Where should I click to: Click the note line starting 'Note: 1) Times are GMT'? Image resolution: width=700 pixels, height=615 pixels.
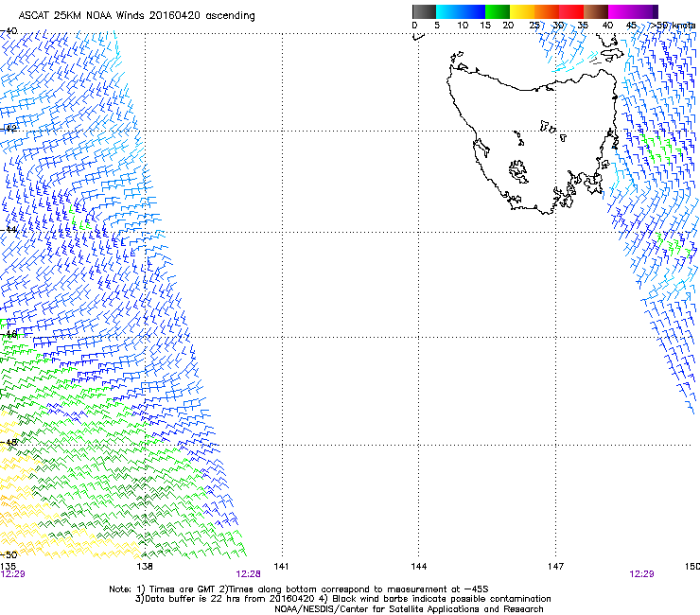pos(299,589)
